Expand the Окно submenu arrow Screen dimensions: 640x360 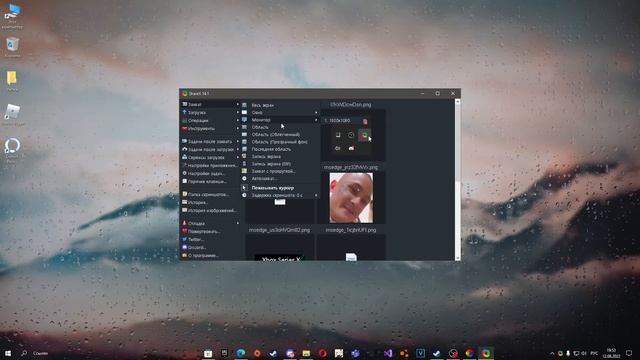pos(316,112)
